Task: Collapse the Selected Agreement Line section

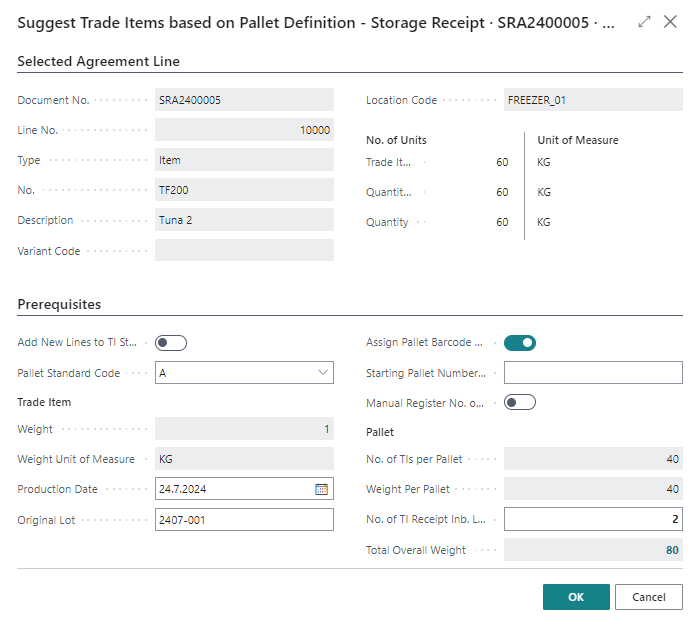Action: [99, 62]
